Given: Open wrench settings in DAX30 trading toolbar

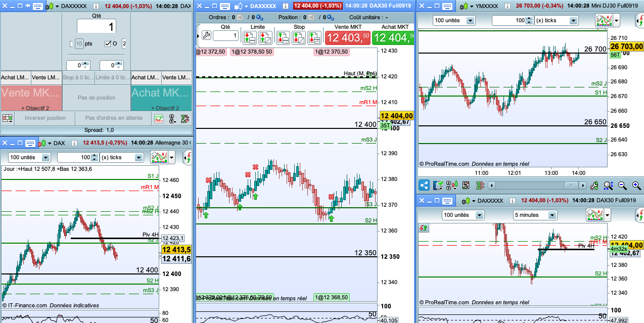Looking at the screenshot, I should pos(206,35).
